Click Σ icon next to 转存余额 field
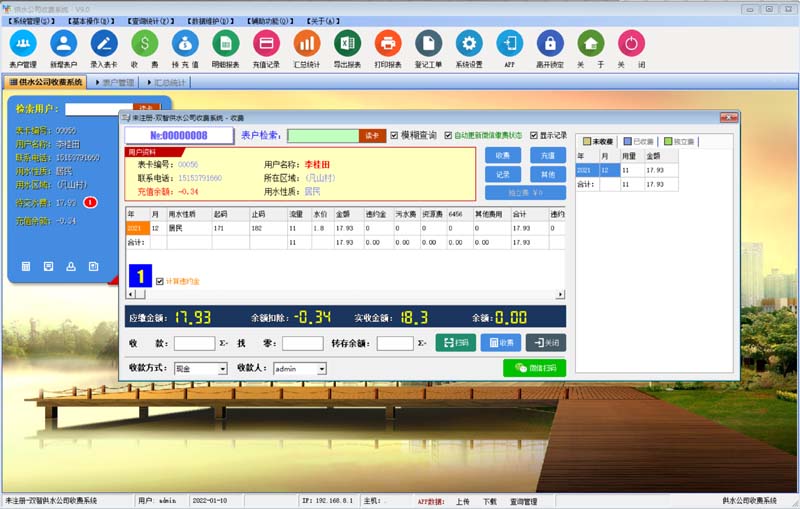This screenshot has width=800, height=509. point(421,343)
